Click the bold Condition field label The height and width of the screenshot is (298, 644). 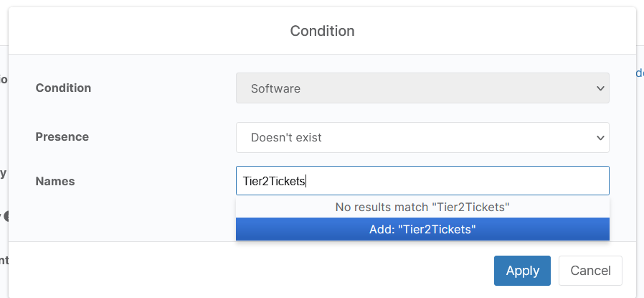(63, 88)
